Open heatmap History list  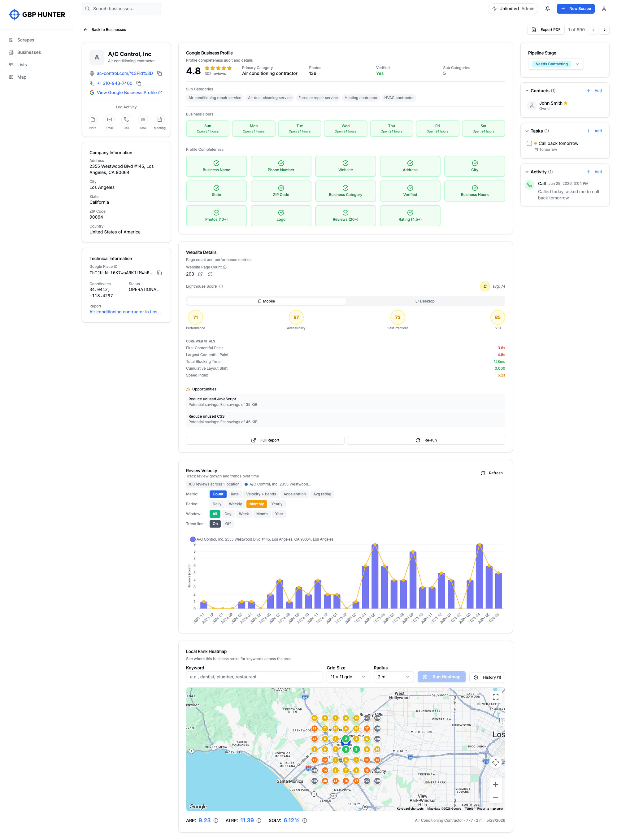pos(487,677)
